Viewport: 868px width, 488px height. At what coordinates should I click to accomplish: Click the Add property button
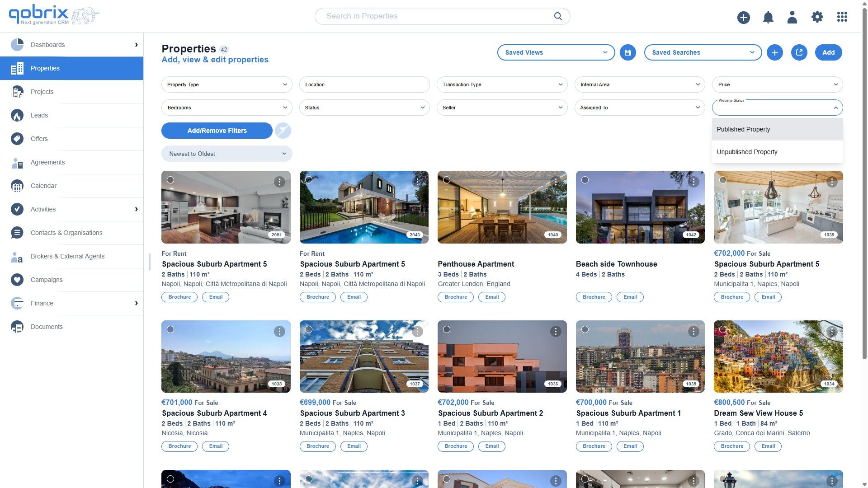(x=828, y=52)
